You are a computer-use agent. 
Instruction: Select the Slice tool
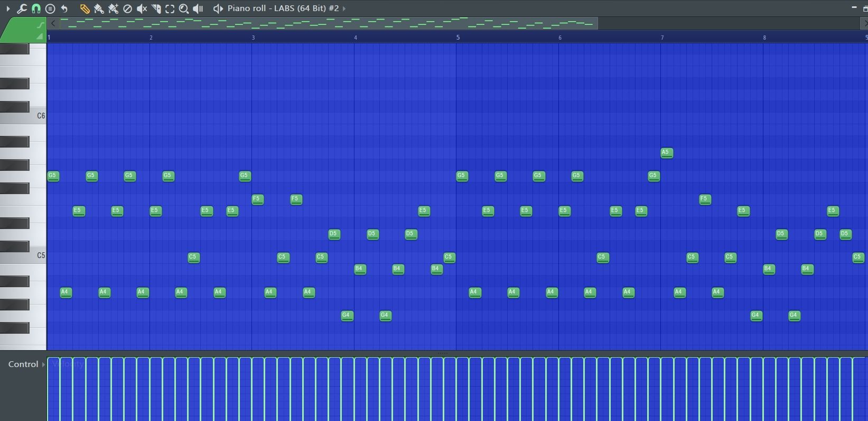click(x=156, y=8)
